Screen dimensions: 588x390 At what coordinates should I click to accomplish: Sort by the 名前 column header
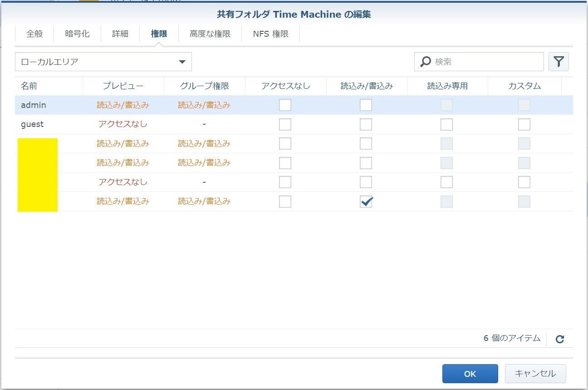click(29, 86)
